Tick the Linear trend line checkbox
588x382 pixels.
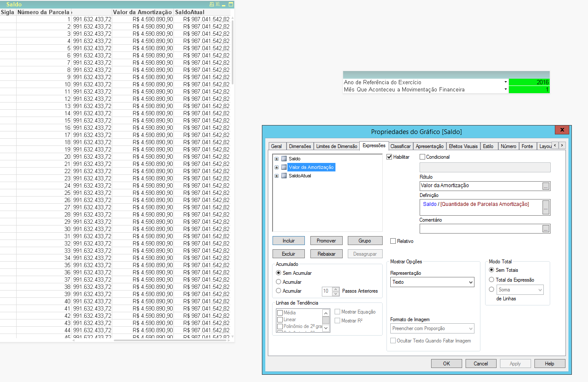click(280, 319)
